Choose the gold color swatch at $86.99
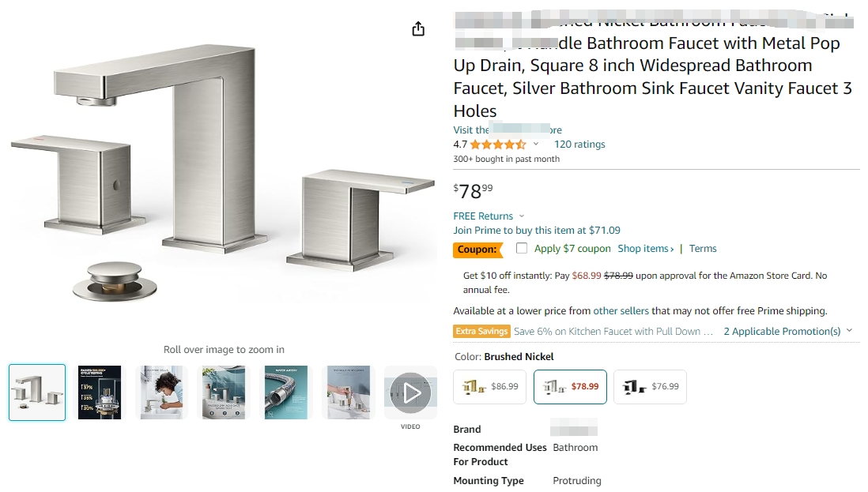The image size is (868, 492). click(x=490, y=387)
